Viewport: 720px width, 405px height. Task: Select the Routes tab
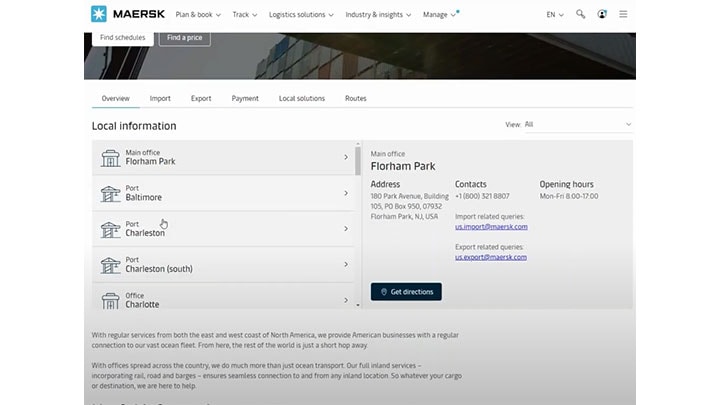[x=355, y=99]
